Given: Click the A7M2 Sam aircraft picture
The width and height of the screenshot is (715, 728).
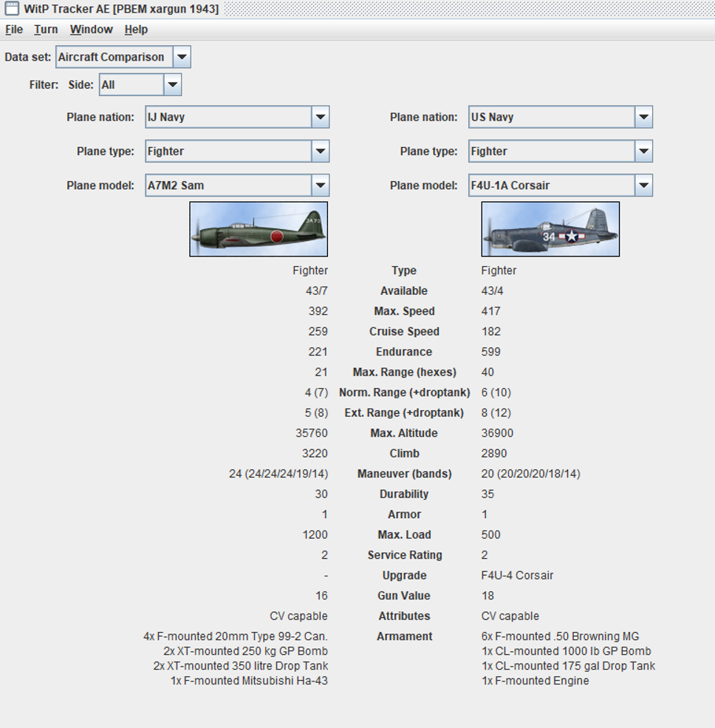Looking at the screenshot, I should 259,229.
